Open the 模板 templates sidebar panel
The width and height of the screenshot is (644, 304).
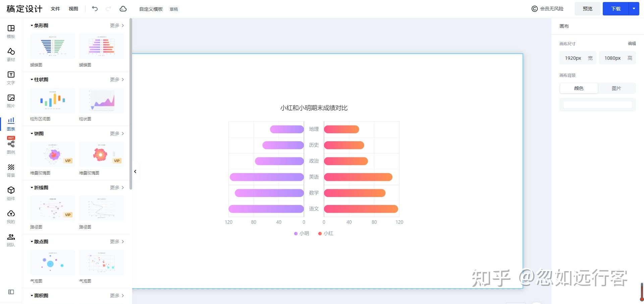pyautogui.click(x=11, y=32)
